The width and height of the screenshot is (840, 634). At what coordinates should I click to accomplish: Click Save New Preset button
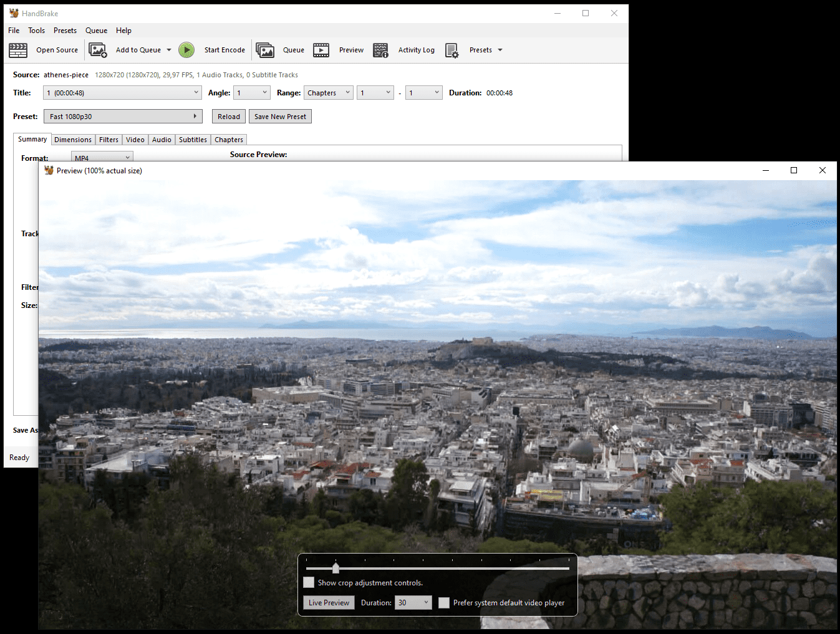280,117
